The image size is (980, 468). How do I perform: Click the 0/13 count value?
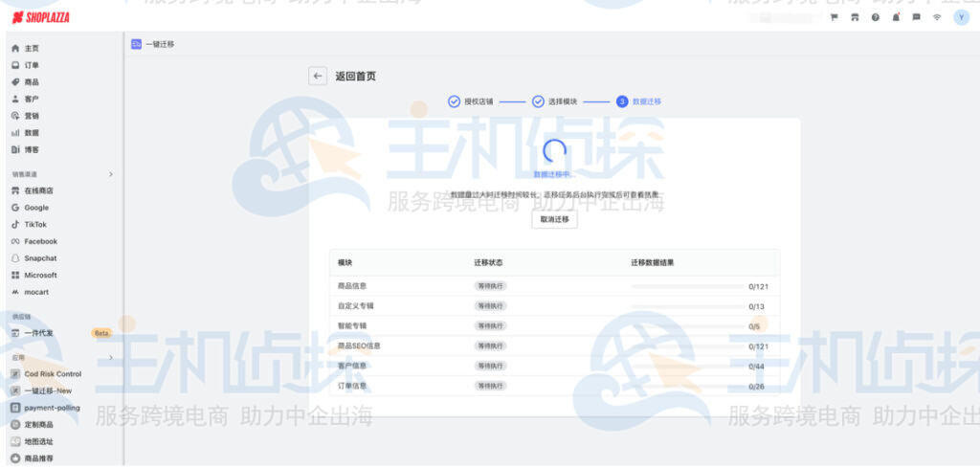(x=756, y=307)
